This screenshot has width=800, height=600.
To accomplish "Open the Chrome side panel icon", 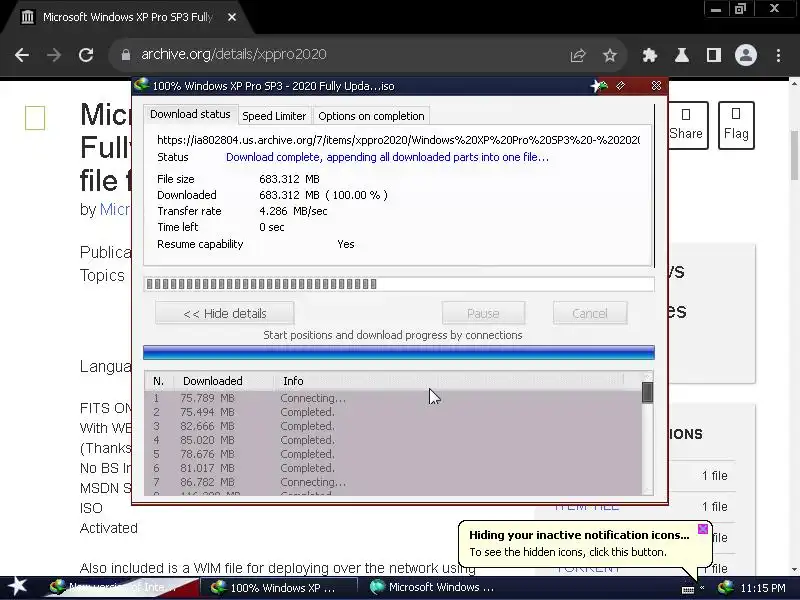I will pos(714,55).
